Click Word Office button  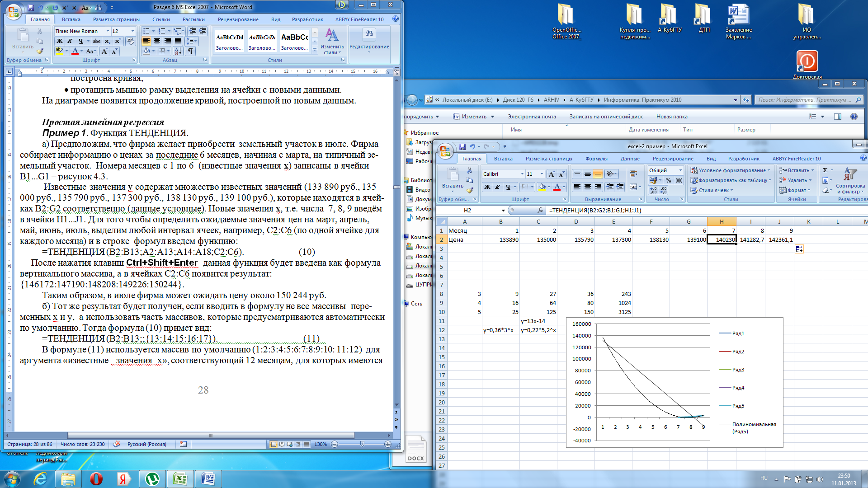pyautogui.click(x=14, y=11)
